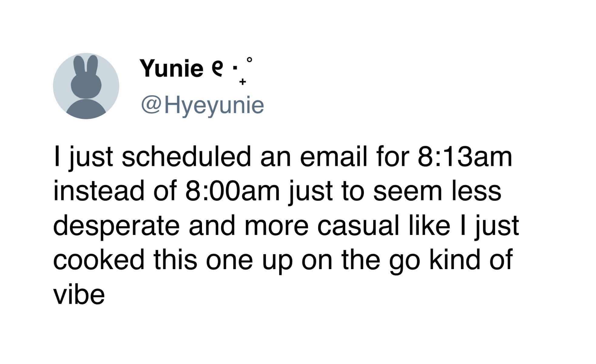Click the bunny ears on the avatar
Image resolution: width=596 pixels, height=364 pixels.
(x=86, y=65)
